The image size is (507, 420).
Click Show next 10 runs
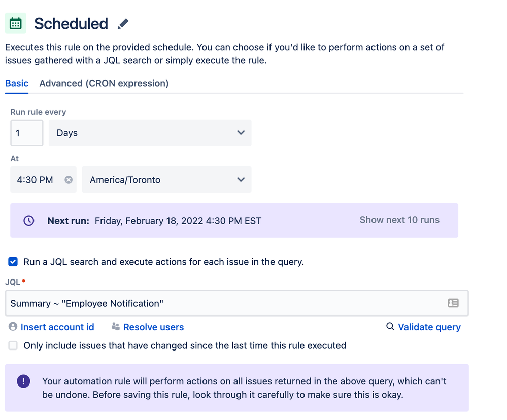[399, 220]
